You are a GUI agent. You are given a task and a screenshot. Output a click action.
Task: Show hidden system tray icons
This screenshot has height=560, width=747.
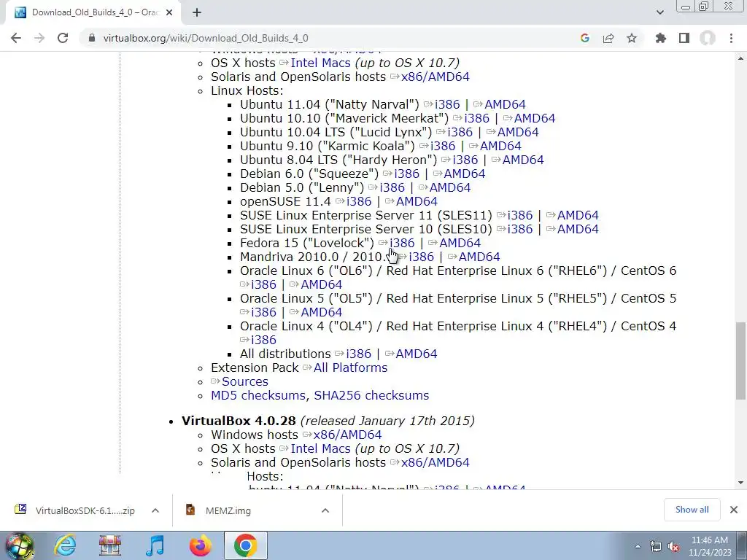pyautogui.click(x=638, y=546)
